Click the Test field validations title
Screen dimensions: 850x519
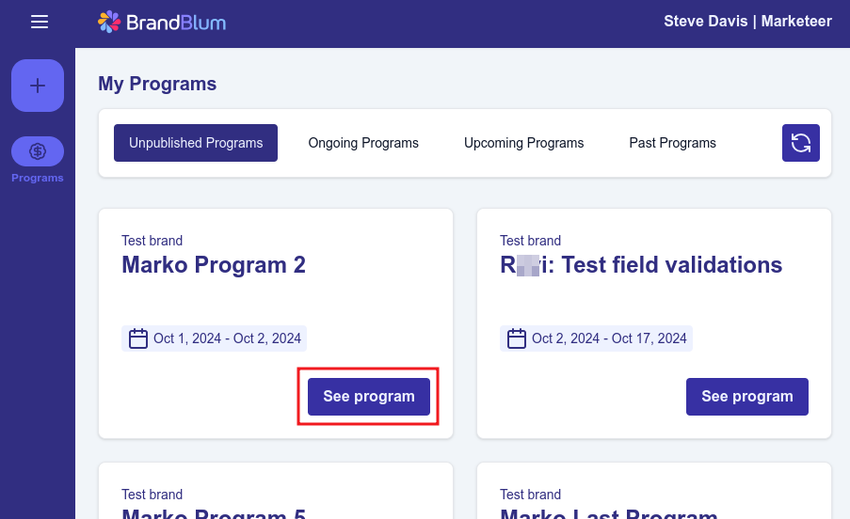641,265
